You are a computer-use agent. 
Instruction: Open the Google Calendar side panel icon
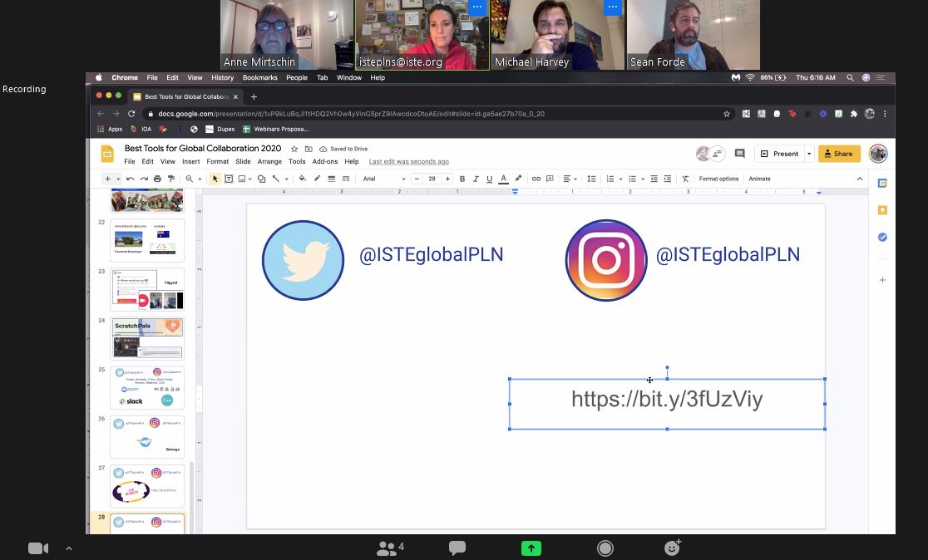[882, 184]
